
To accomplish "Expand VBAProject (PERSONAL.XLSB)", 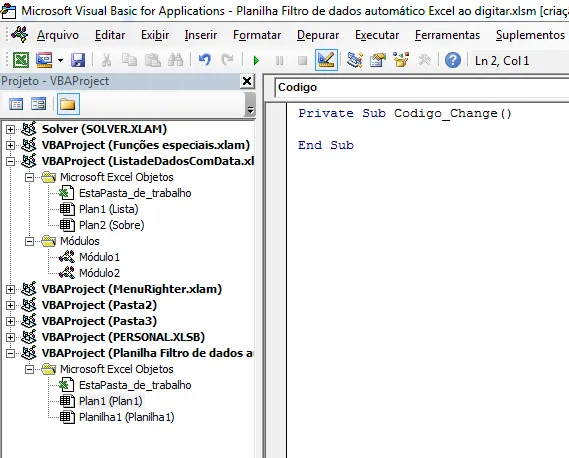I will [x=11, y=337].
